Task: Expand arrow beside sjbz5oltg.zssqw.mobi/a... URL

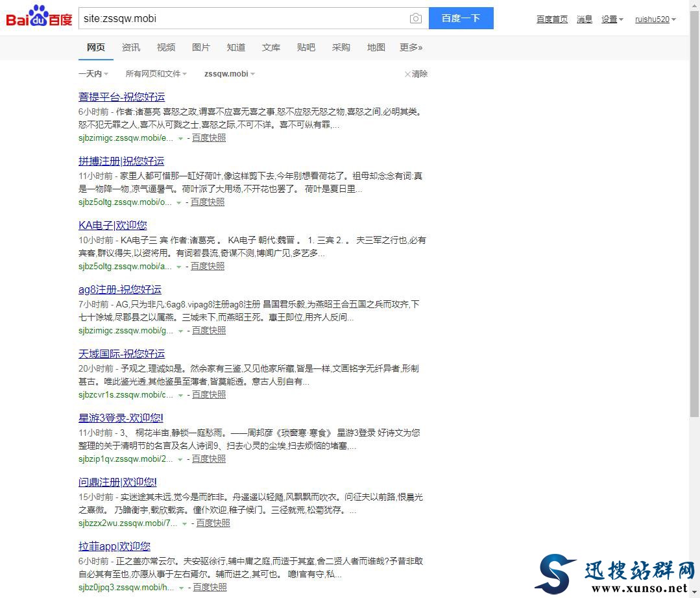Action: click(x=179, y=267)
